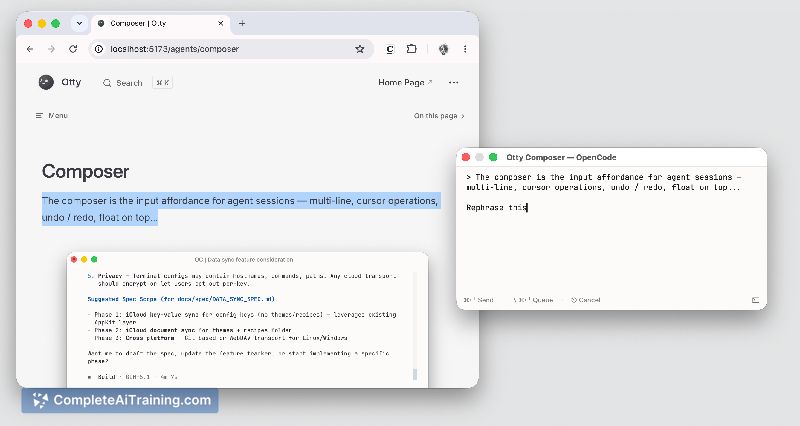Viewport: 800px width, 426px height.
Task: Select the Composer | Otty tab
Action: 160,23
